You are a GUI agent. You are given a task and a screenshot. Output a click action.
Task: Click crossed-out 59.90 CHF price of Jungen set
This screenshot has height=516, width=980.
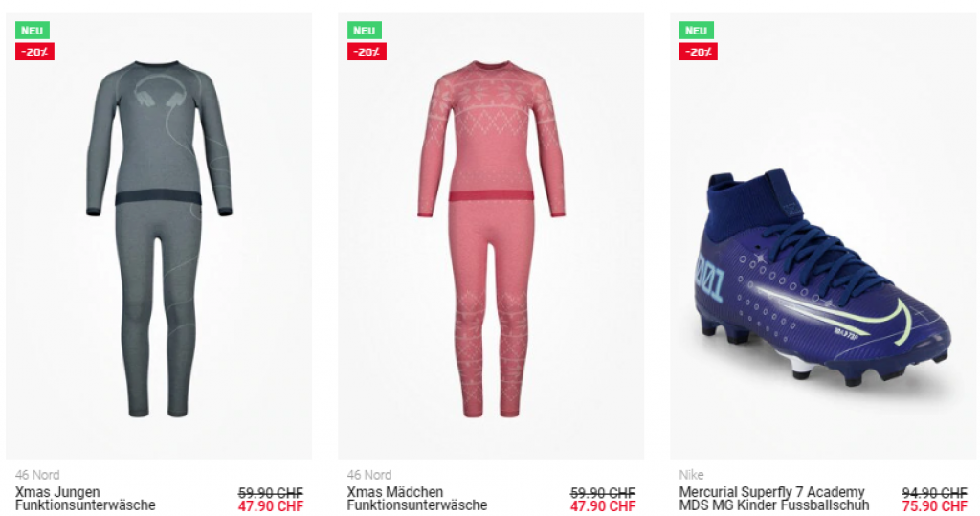coord(271,493)
